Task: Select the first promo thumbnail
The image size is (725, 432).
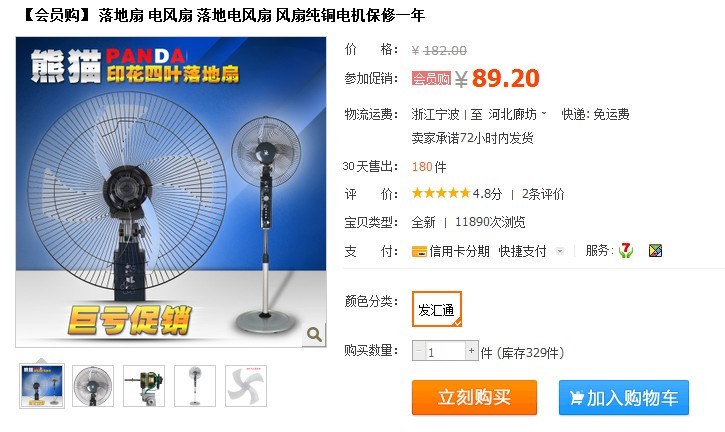Action: pyautogui.click(x=42, y=386)
